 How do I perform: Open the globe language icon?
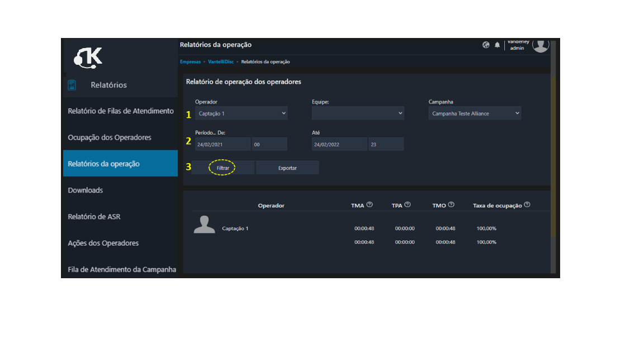(486, 45)
